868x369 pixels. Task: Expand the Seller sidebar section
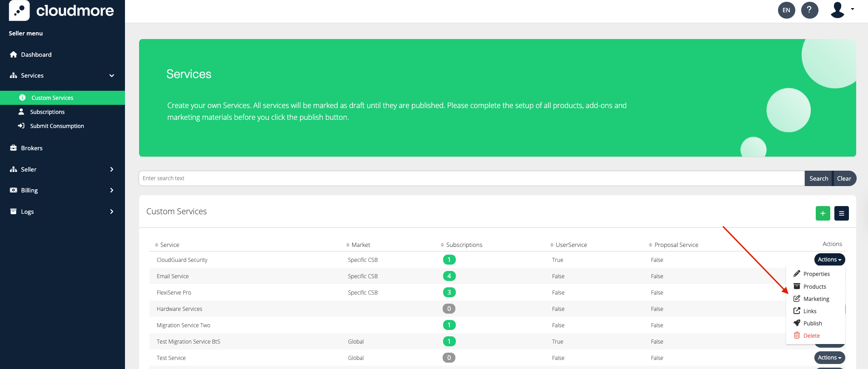111,169
